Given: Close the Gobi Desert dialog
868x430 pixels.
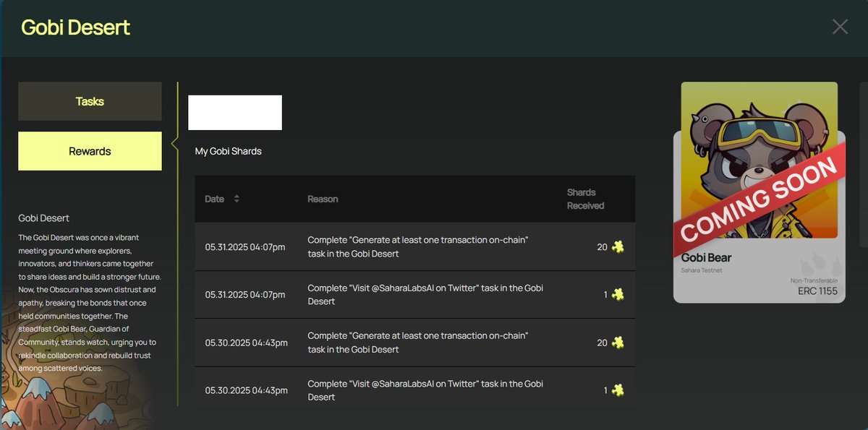Looking at the screenshot, I should click(x=840, y=27).
